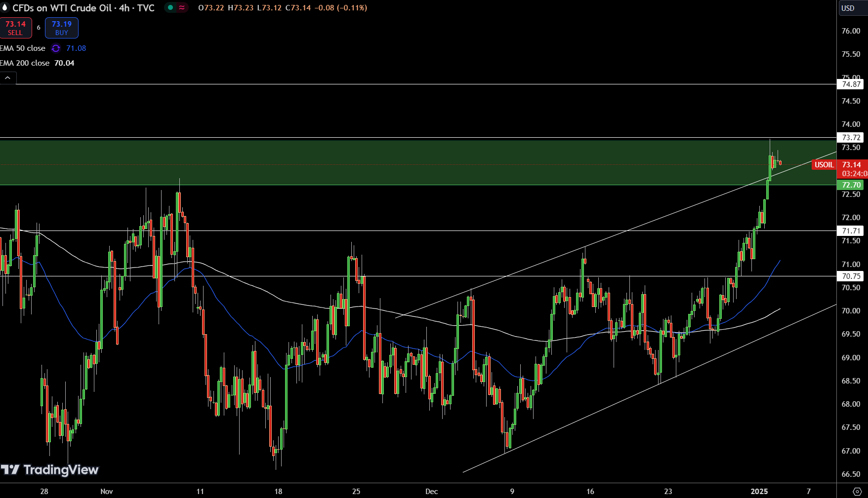Click the green 72.70 price label
868x498 pixels.
[x=851, y=185]
